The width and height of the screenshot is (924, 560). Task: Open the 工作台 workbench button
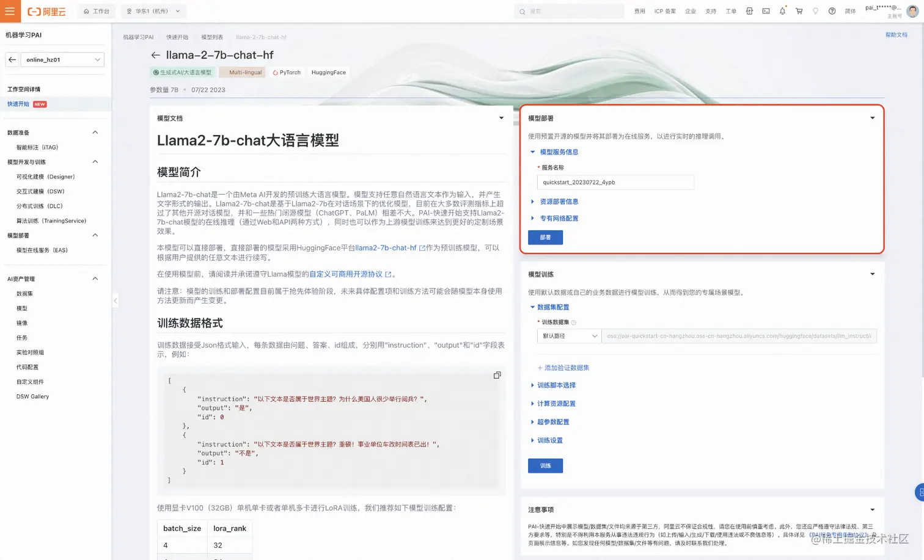(x=97, y=11)
